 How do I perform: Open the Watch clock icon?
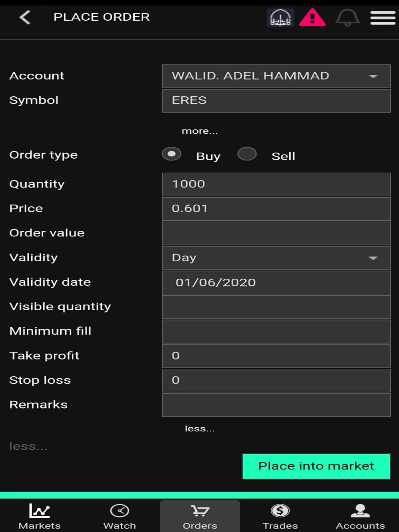[x=120, y=511]
